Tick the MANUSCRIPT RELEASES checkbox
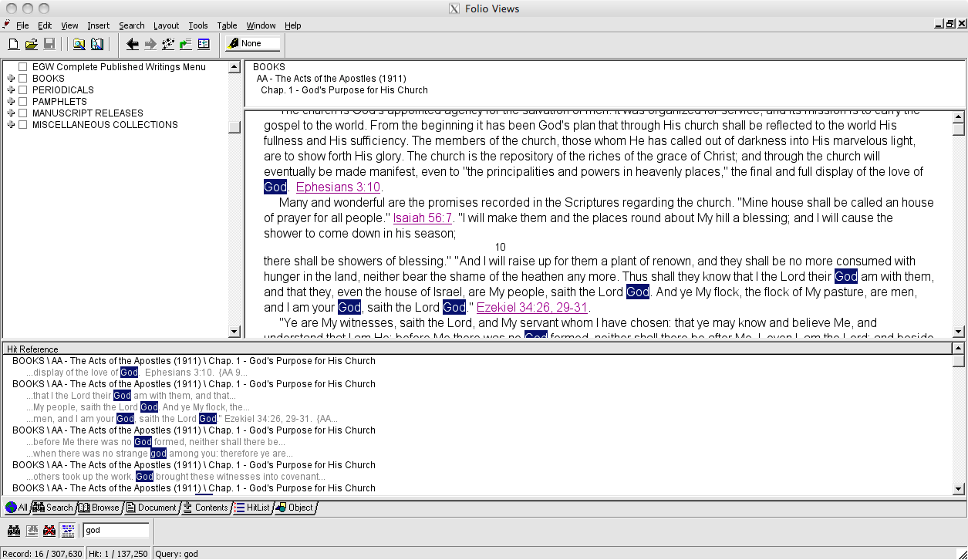 click(23, 113)
